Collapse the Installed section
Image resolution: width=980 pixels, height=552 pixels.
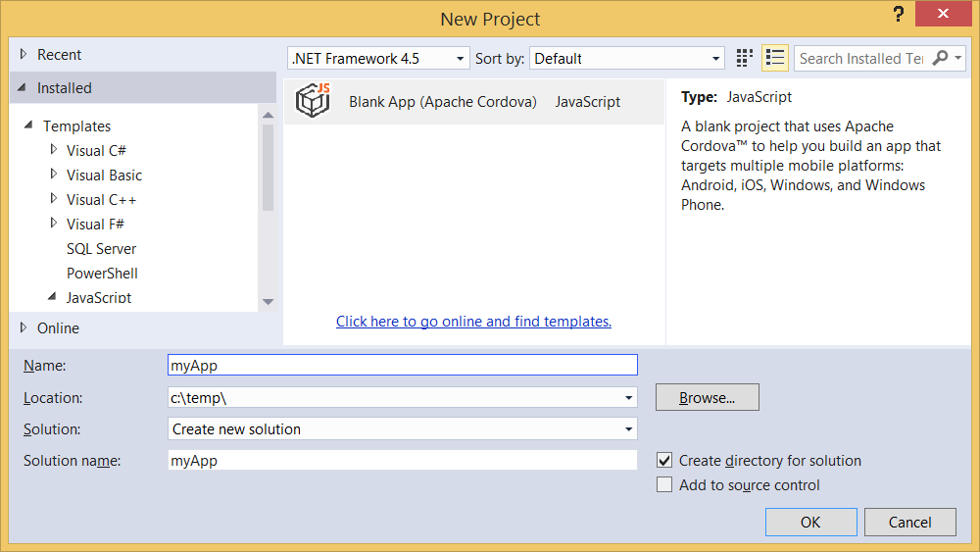tap(23, 87)
